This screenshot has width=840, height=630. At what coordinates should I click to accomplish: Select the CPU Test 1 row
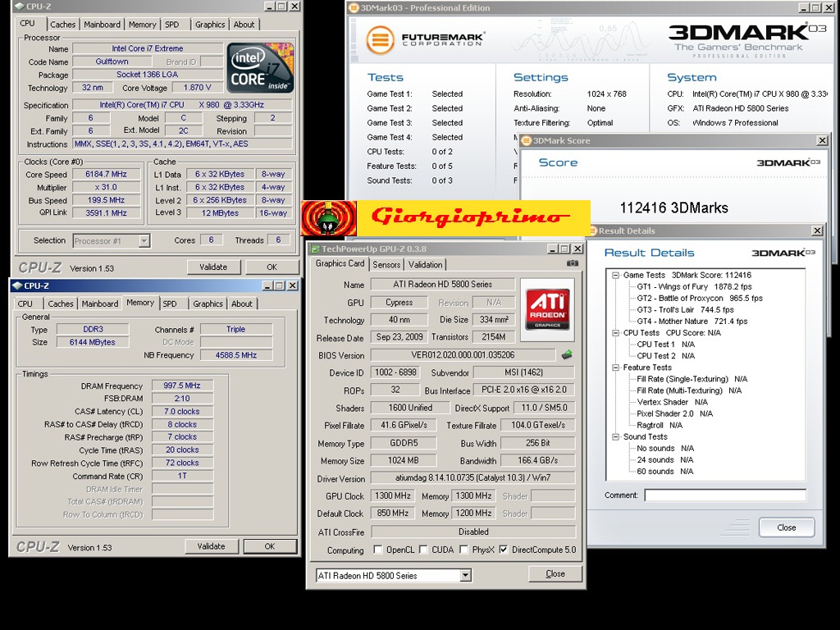(x=666, y=345)
